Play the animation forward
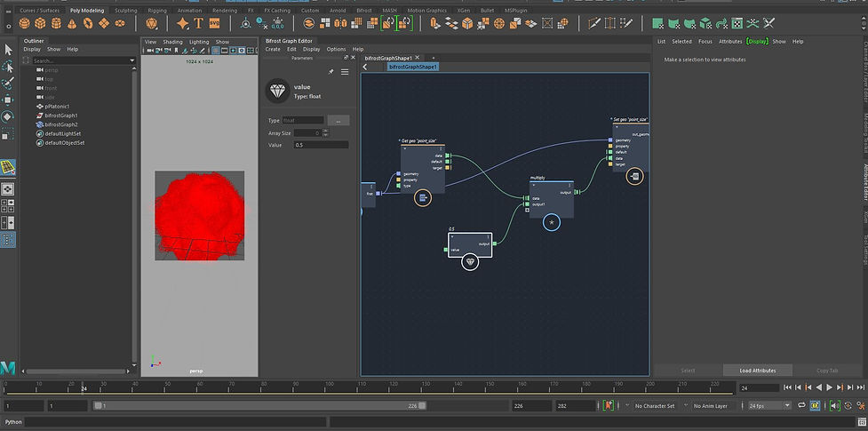This screenshot has width=868, height=431. [829, 387]
